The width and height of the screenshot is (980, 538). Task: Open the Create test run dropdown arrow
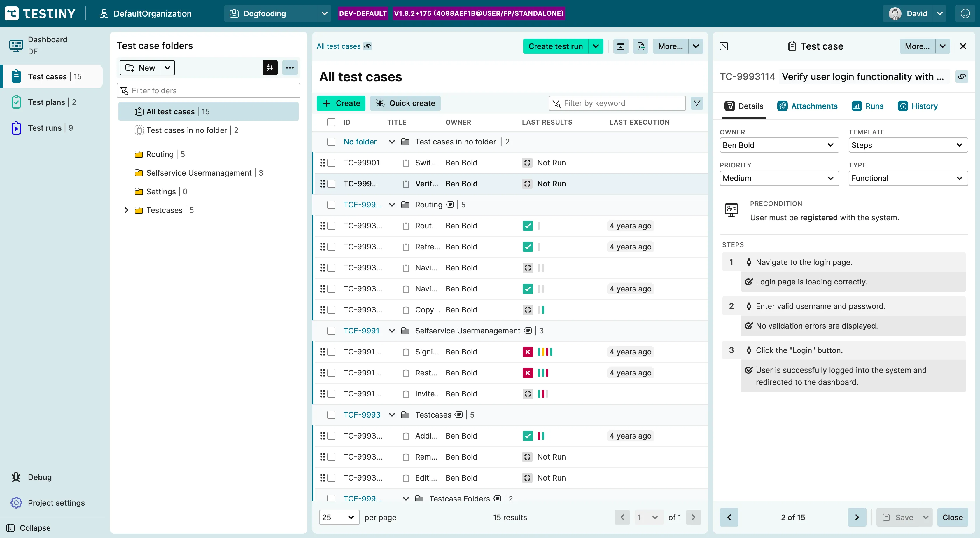pos(596,46)
